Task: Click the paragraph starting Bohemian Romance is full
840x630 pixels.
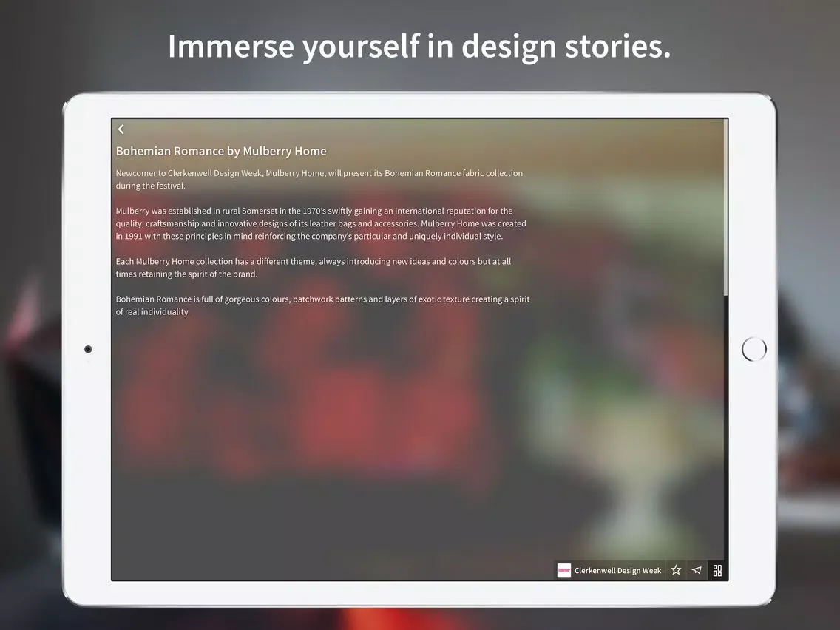Action: click(x=322, y=305)
